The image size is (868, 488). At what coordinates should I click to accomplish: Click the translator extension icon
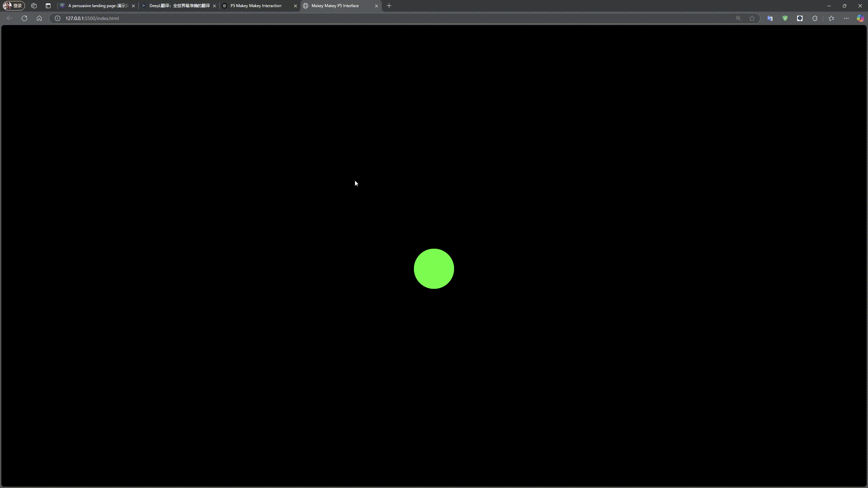click(770, 18)
